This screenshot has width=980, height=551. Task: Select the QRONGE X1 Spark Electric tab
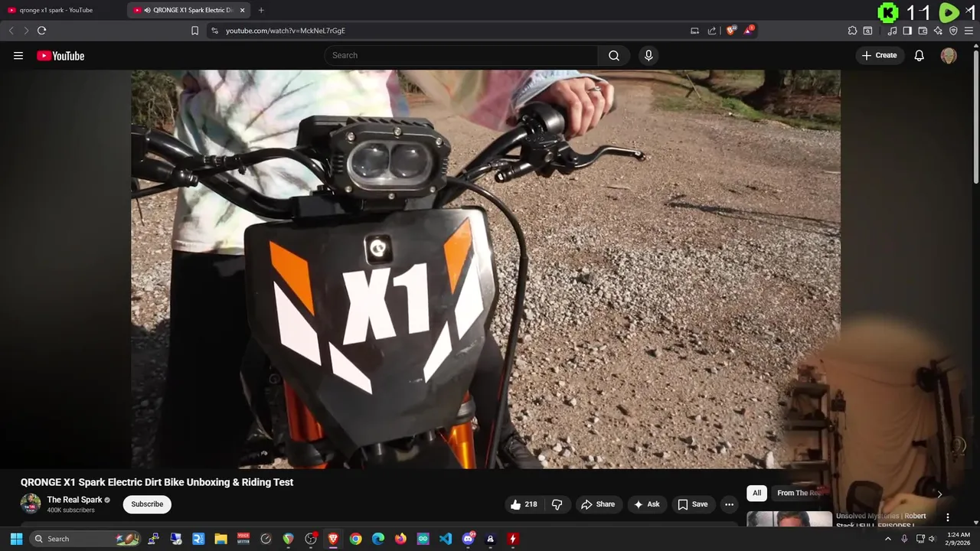pos(189,10)
